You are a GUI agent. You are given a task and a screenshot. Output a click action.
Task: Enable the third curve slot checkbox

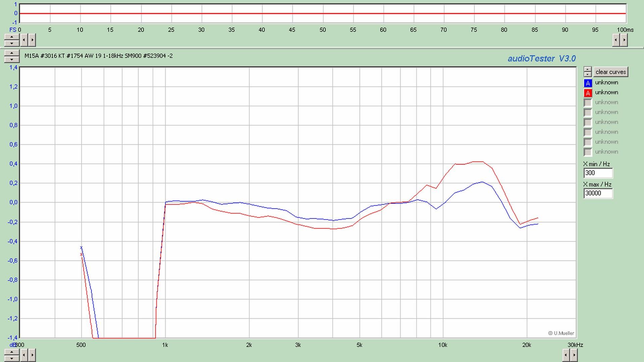pos(588,103)
